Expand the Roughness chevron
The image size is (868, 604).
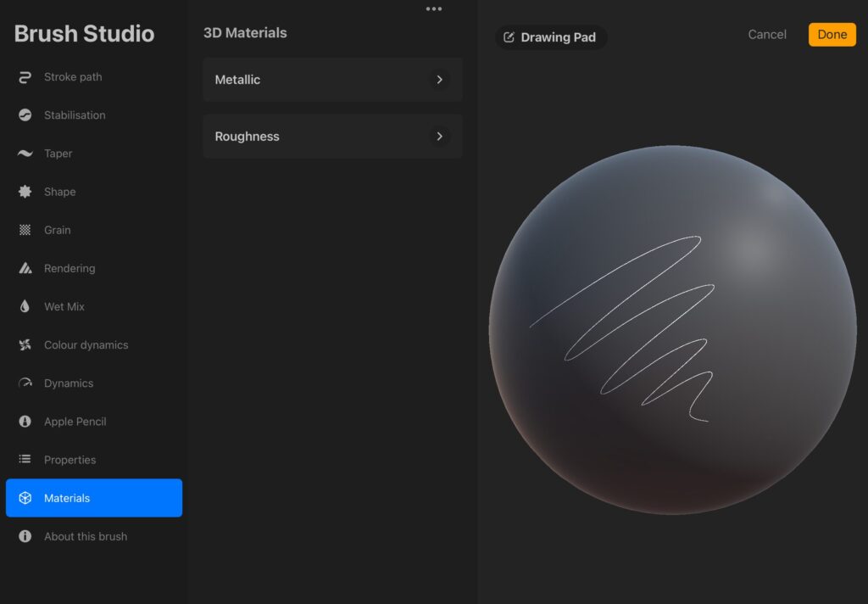(x=440, y=137)
